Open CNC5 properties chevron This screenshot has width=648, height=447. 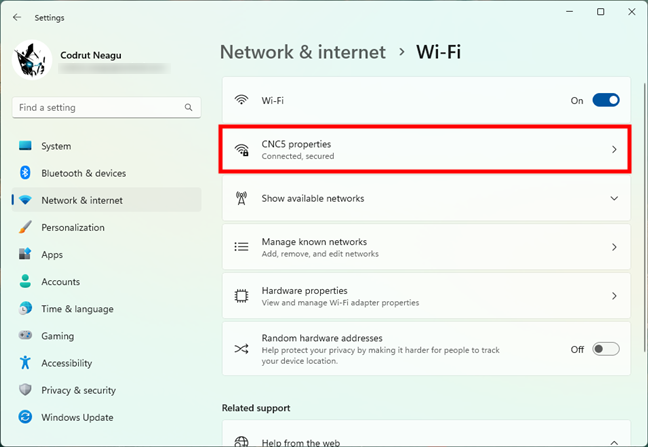tap(614, 150)
